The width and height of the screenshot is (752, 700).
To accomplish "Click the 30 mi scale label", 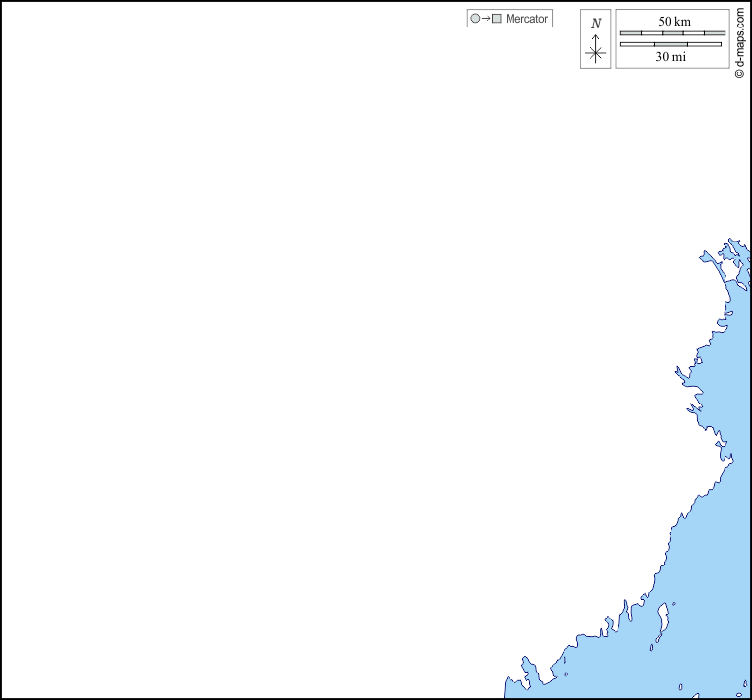I will (671, 57).
